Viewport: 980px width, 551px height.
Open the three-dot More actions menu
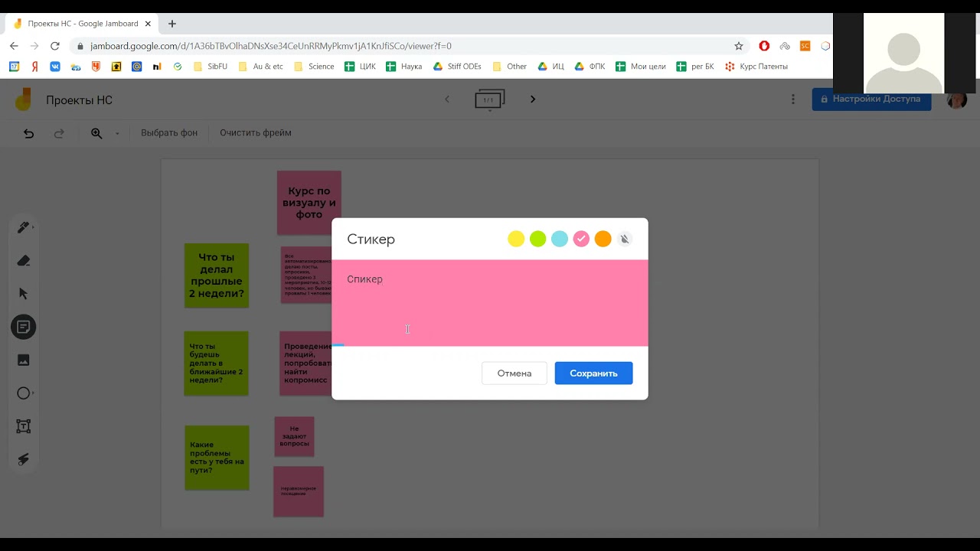click(x=793, y=99)
